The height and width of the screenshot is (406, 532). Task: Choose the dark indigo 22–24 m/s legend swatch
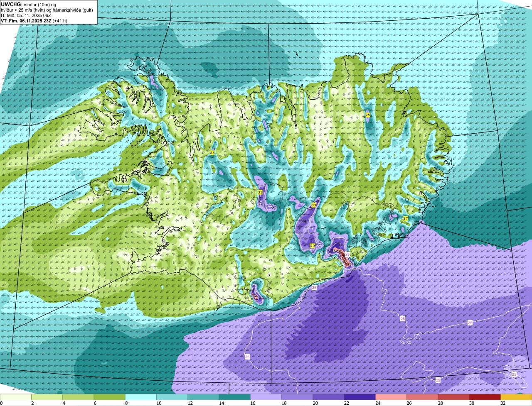point(360,397)
